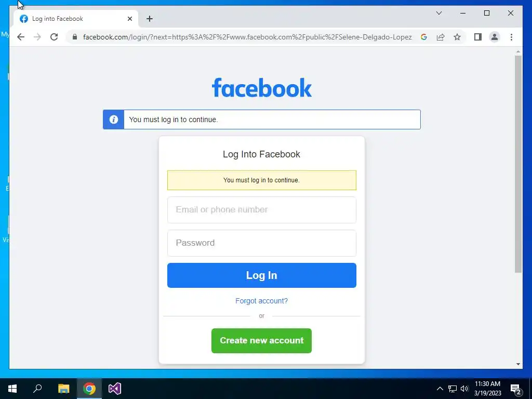The height and width of the screenshot is (399, 532).
Task: Open a new browser tab
Action: click(x=150, y=19)
